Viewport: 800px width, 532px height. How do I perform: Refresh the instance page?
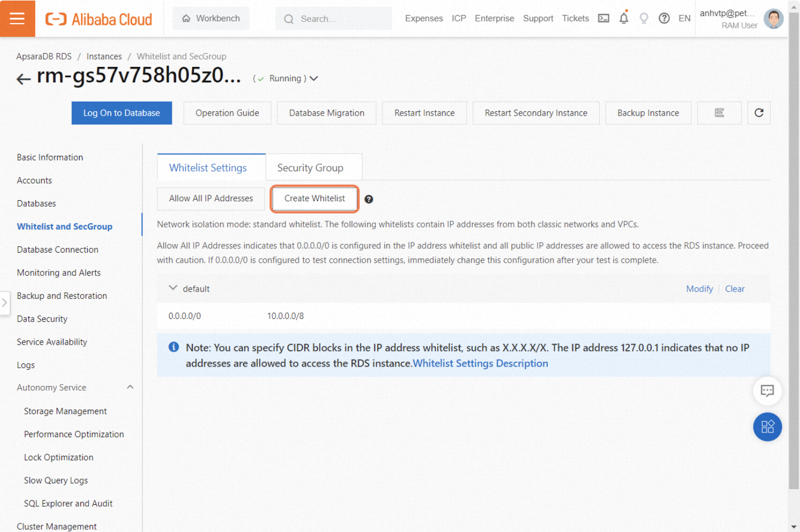click(759, 113)
